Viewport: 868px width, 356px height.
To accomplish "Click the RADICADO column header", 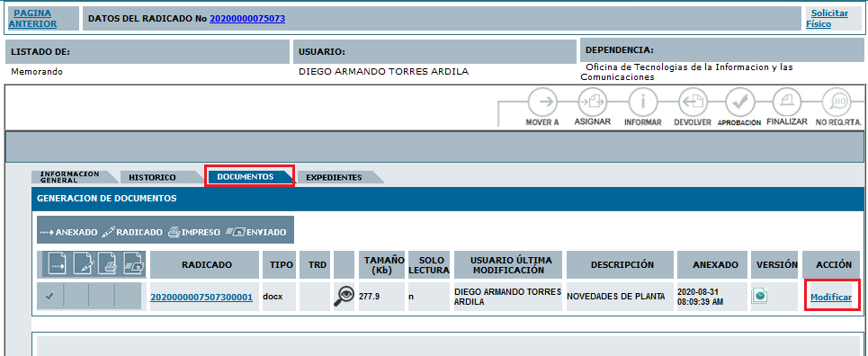I will click(204, 264).
